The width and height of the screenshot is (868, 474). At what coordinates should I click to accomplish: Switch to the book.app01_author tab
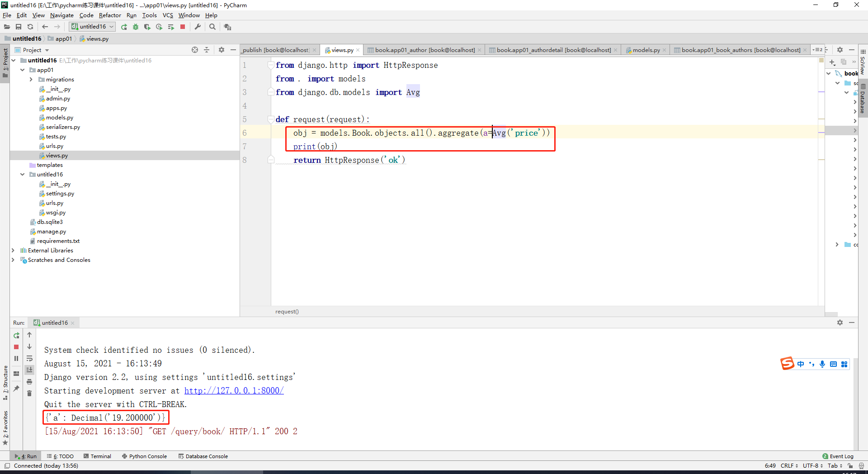point(425,50)
